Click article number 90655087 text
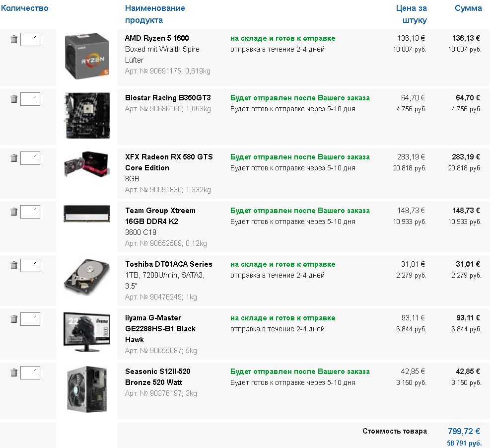The image size is (491, 448). [x=161, y=351]
